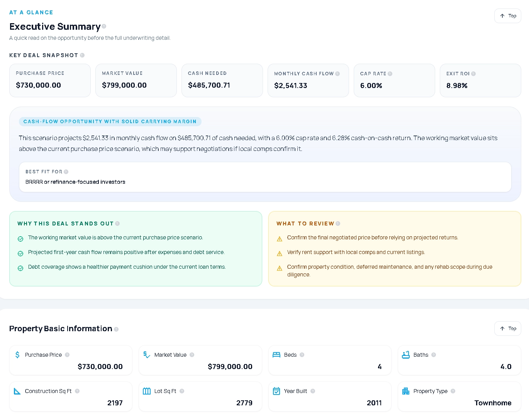Click the warning triangle beside negotiated price note
This screenshot has height=420, width=529.
pyautogui.click(x=279, y=239)
